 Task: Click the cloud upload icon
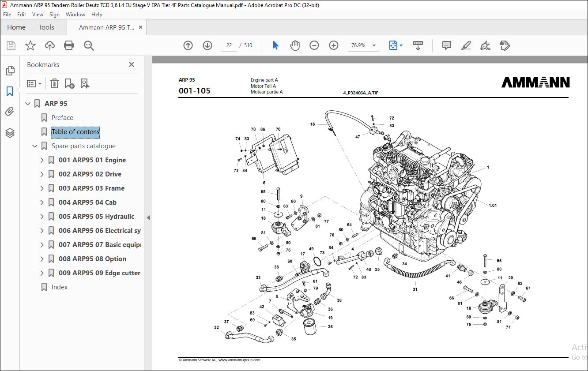point(50,45)
